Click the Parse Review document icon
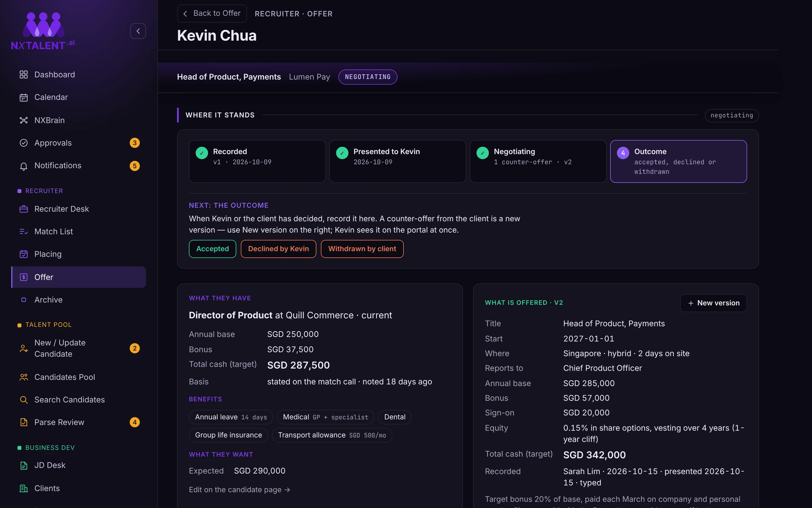 click(x=24, y=422)
